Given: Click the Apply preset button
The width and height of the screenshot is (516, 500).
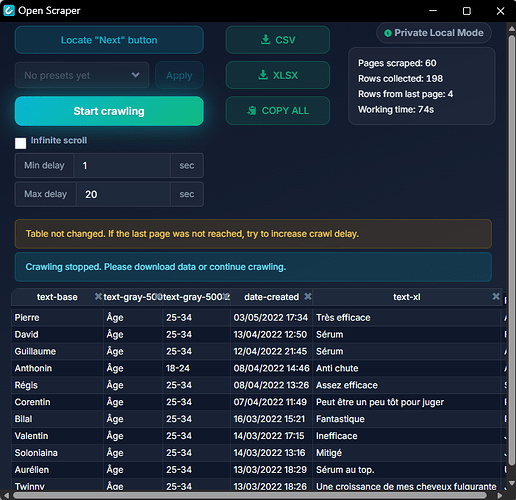Looking at the screenshot, I should point(179,75).
